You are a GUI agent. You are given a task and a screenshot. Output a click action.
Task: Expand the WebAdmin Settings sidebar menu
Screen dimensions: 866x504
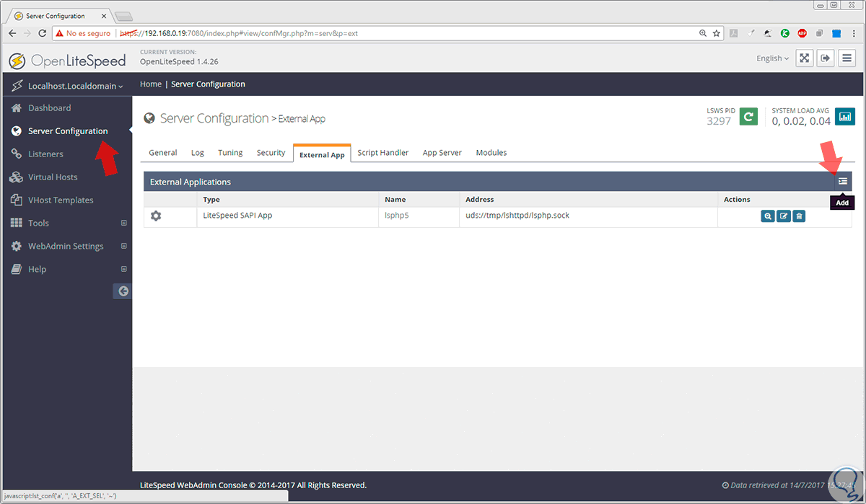pyautogui.click(x=123, y=246)
